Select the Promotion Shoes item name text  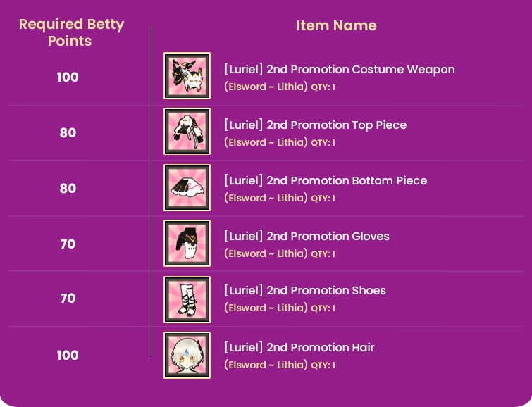pyautogui.click(x=305, y=291)
